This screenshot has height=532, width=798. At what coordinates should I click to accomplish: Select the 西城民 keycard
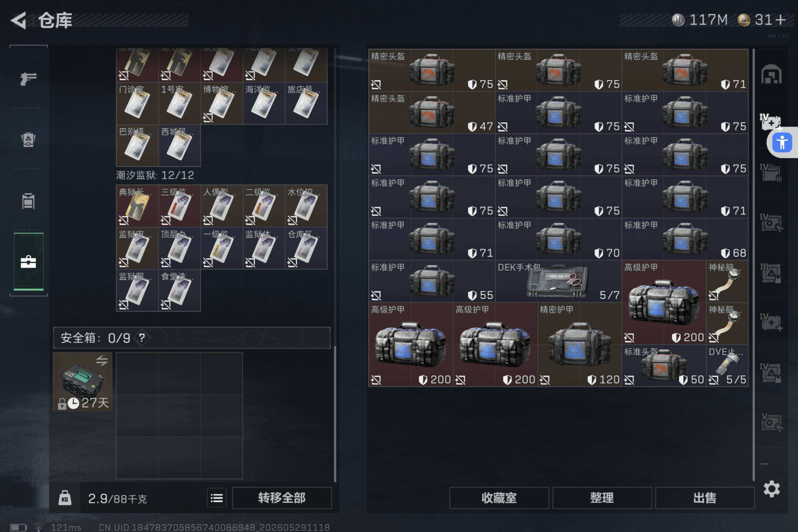click(180, 145)
